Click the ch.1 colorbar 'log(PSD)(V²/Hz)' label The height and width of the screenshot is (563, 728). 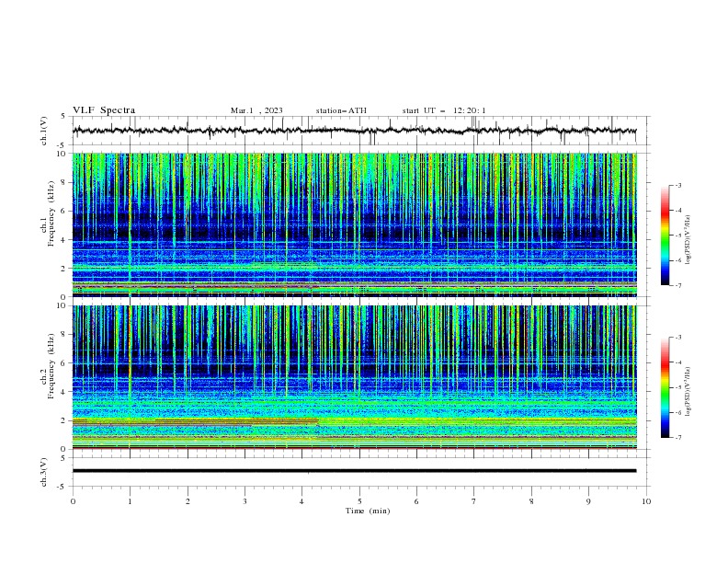(688, 240)
